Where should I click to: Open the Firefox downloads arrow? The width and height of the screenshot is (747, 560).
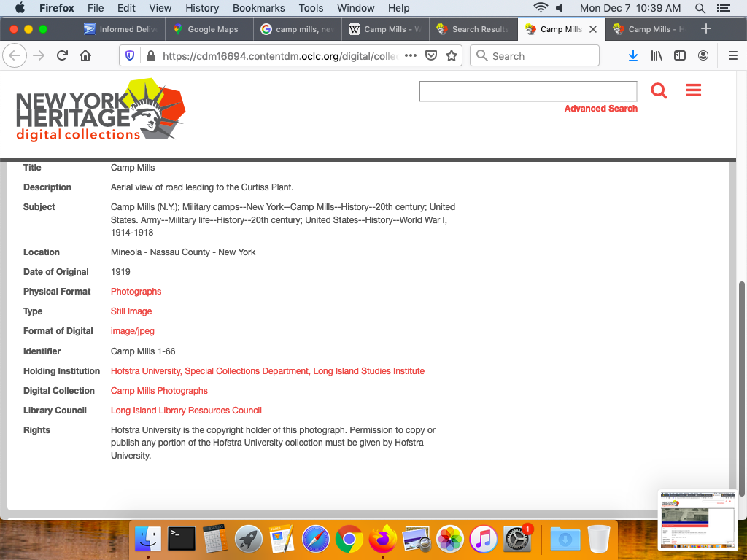point(633,56)
